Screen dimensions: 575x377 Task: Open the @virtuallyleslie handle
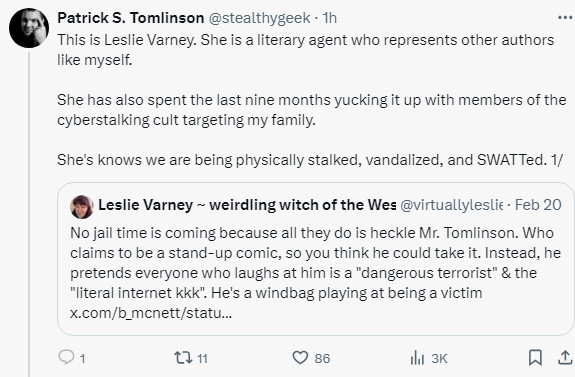pyautogui.click(x=451, y=205)
